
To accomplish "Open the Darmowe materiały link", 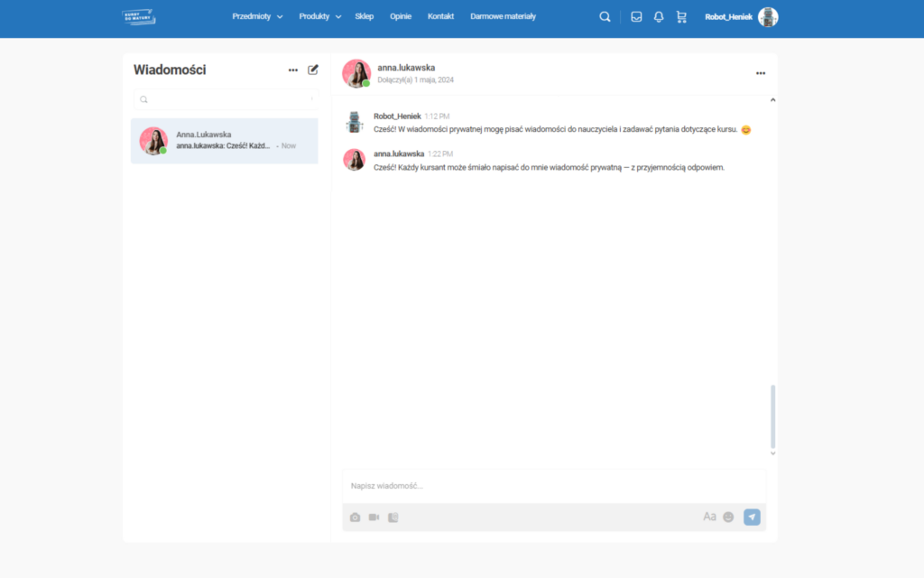I will (x=503, y=16).
